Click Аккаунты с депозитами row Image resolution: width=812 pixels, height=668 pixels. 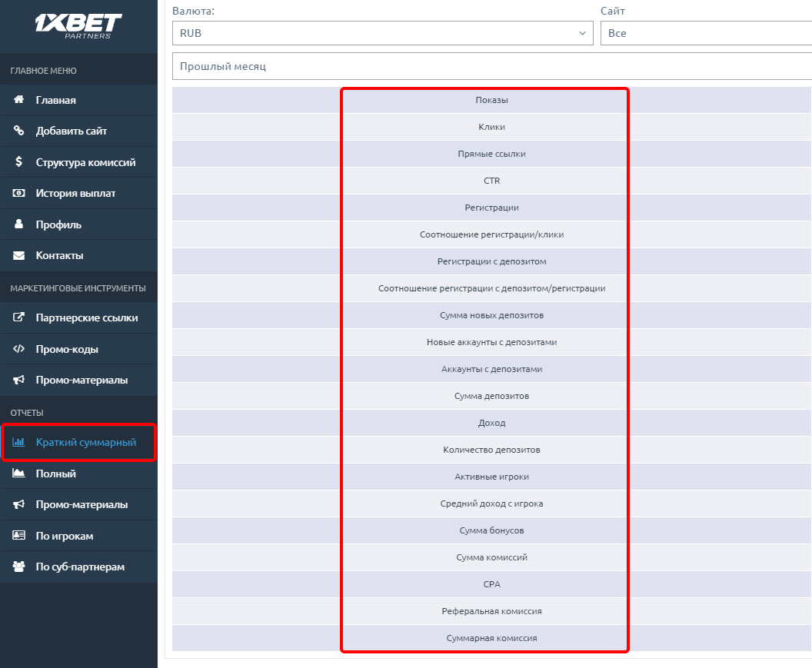pyautogui.click(x=492, y=369)
